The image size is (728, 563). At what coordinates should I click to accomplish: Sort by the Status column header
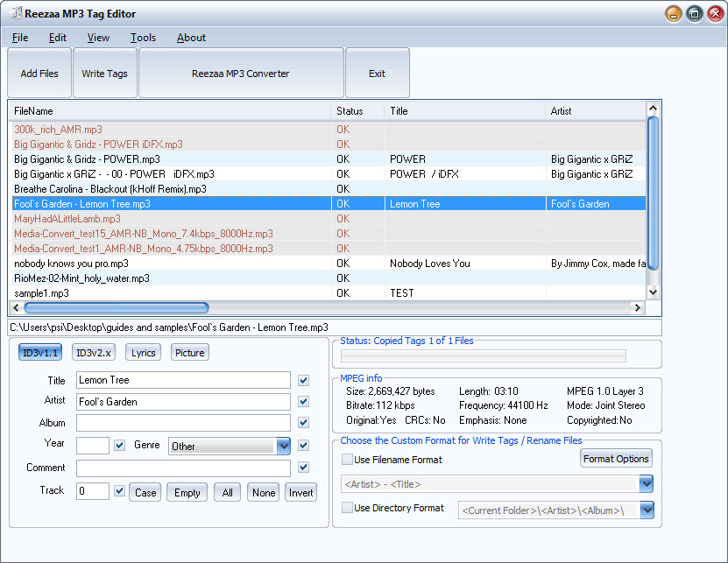coord(357,111)
